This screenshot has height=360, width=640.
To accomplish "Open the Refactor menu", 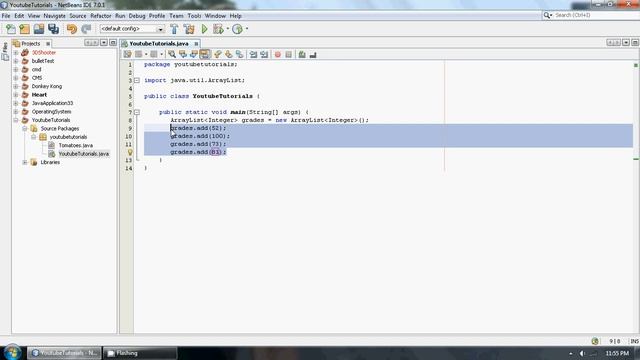I will [x=101, y=16].
